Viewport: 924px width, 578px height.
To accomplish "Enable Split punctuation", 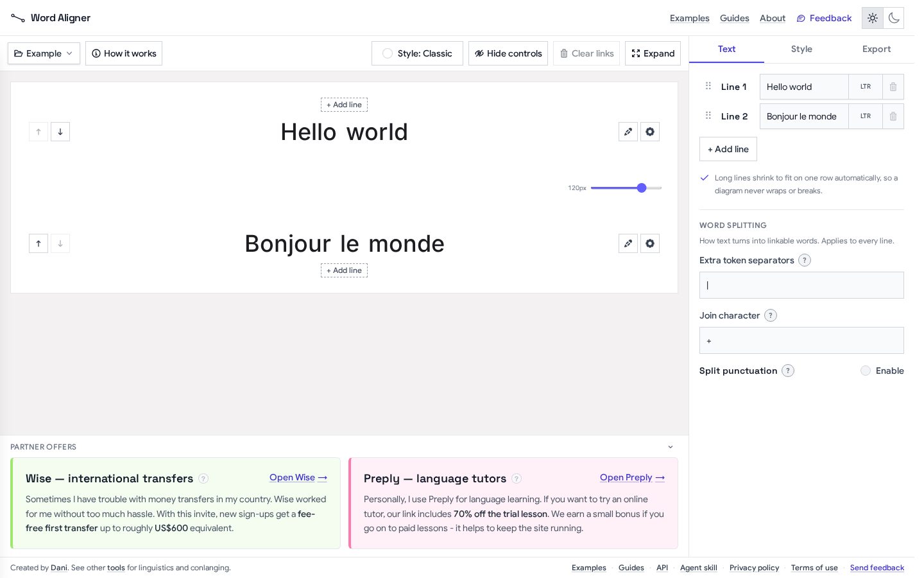I will point(882,371).
